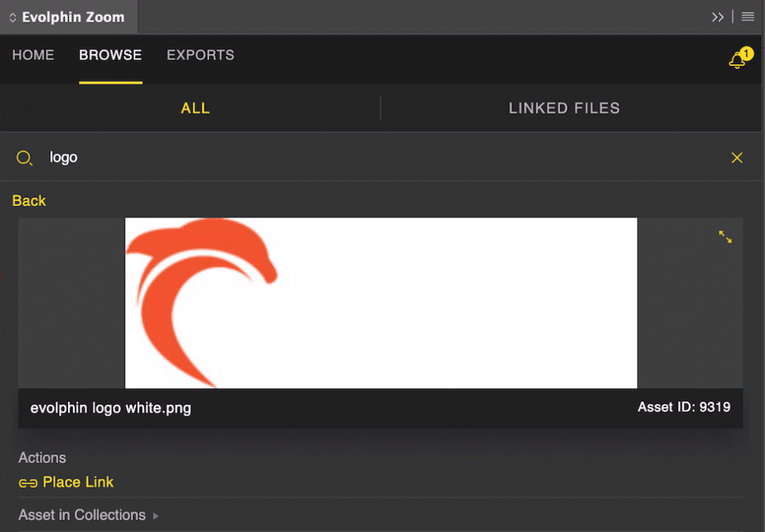Click the search magnifier icon

[25, 158]
